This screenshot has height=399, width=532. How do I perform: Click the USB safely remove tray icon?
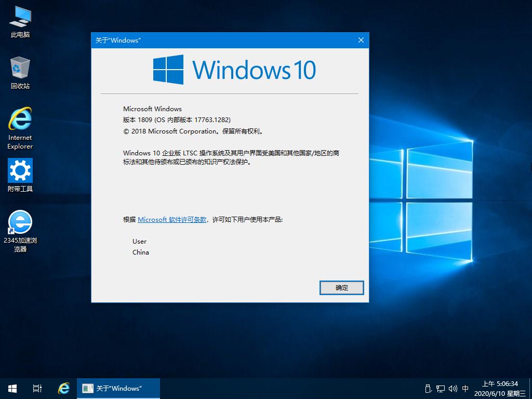click(428, 389)
